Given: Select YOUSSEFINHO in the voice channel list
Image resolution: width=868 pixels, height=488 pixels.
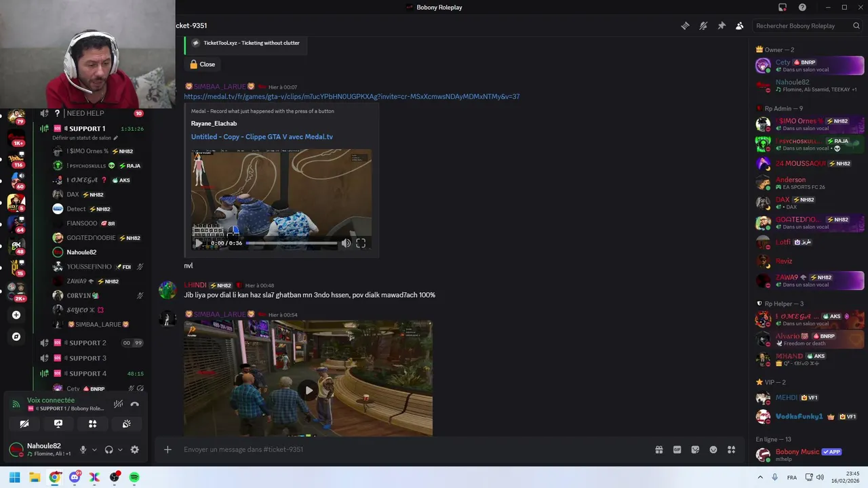Looking at the screenshot, I should [98, 267].
